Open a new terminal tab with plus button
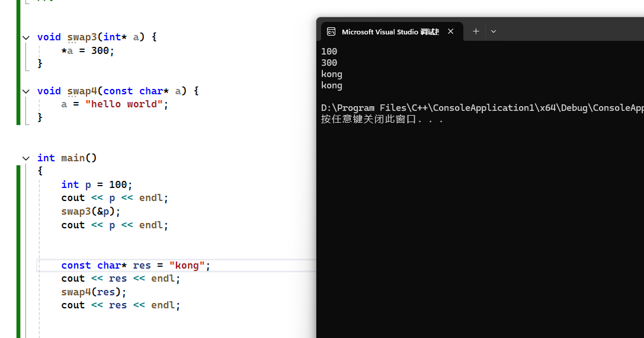644x338 pixels. coord(476,31)
